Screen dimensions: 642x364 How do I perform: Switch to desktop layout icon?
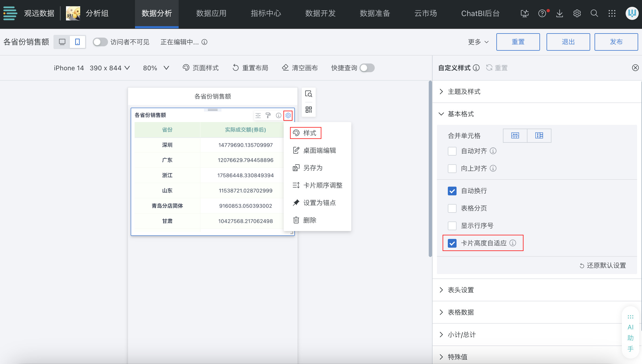pyautogui.click(x=62, y=42)
